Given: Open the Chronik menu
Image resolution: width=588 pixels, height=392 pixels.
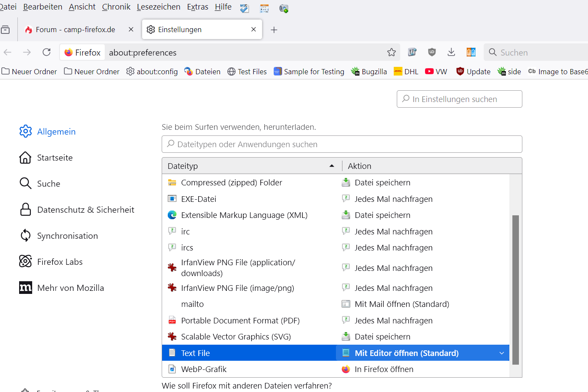Looking at the screenshot, I should [116, 7].
